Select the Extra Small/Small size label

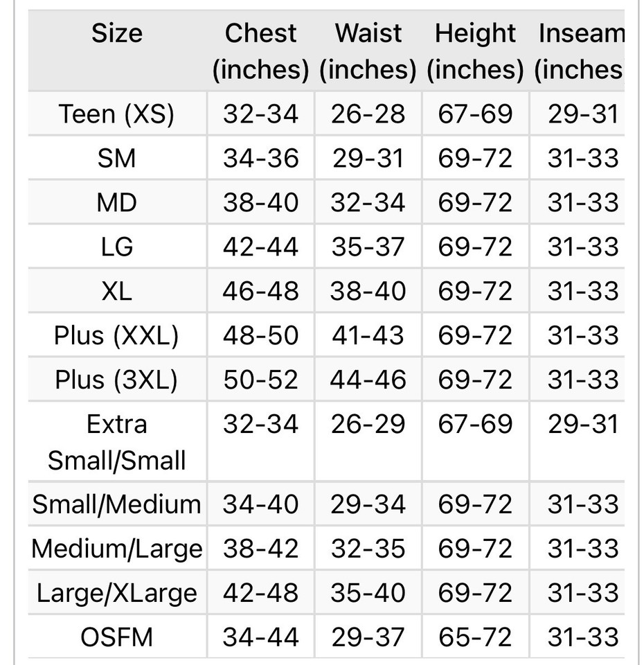117,442
